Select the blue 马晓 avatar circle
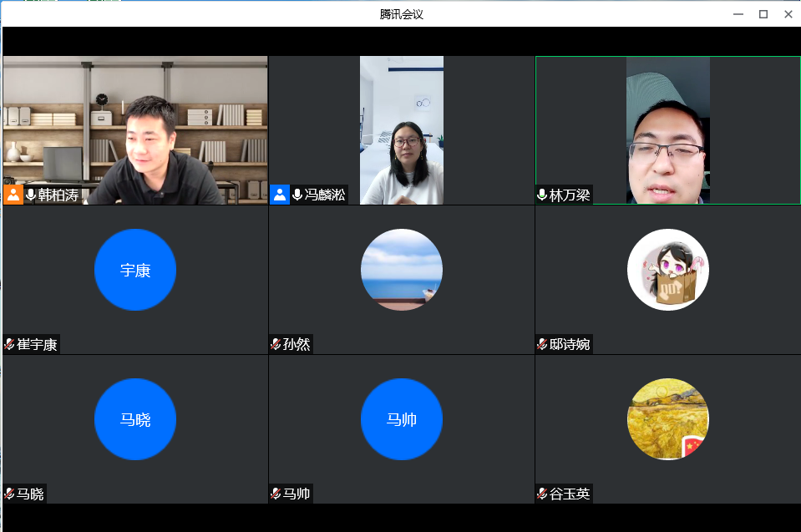The image size is (801, 532). [135, 419]
